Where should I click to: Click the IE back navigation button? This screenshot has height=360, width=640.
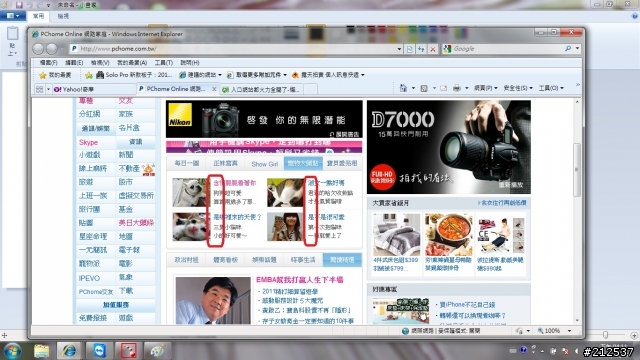[38, 49]
